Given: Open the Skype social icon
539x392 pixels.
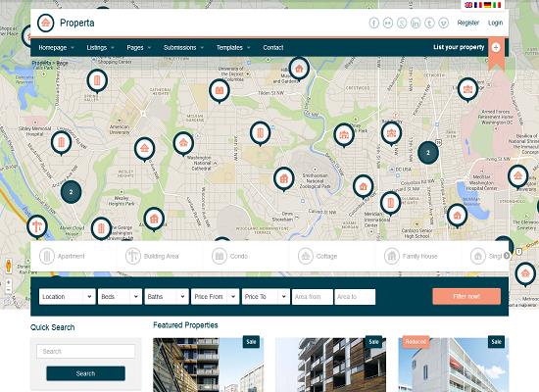Looking at the screenshot, I should (402, 24).
